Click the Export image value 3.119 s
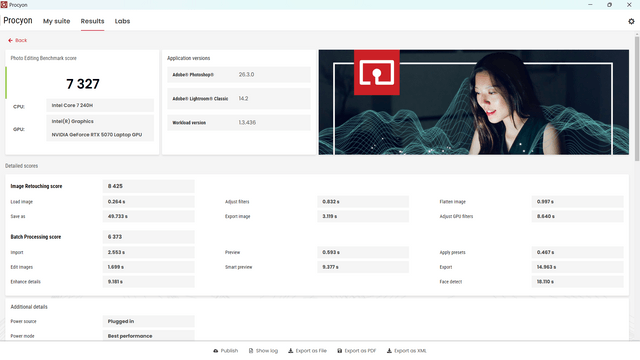640x360 pixels. pyautogui.click(x=363, y=216)
